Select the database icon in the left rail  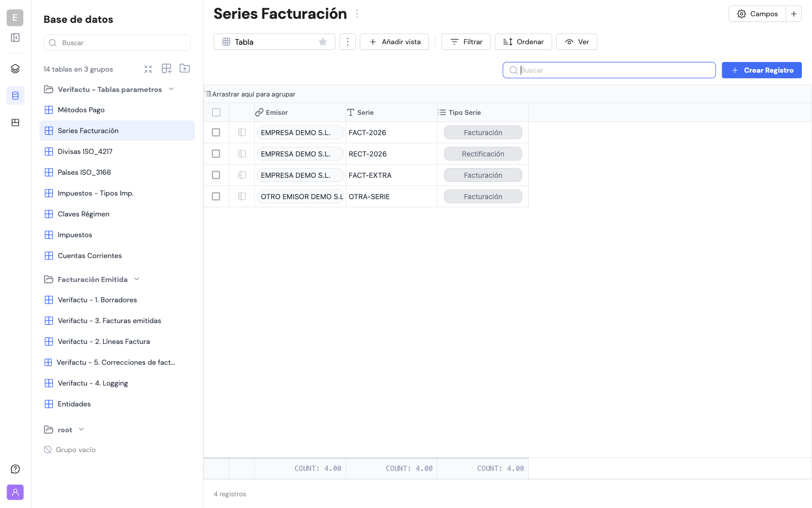(15, 96)
